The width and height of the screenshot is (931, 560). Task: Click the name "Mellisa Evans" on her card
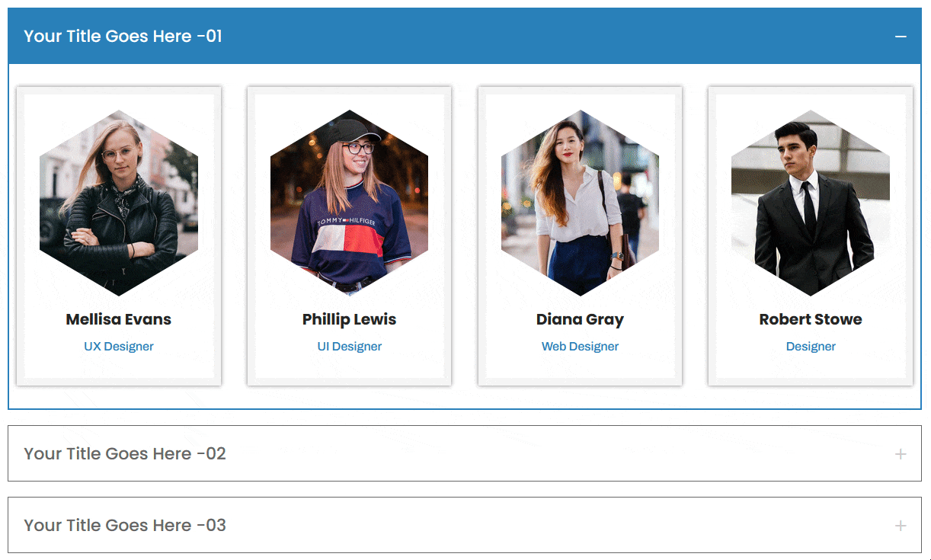point(118,319)
